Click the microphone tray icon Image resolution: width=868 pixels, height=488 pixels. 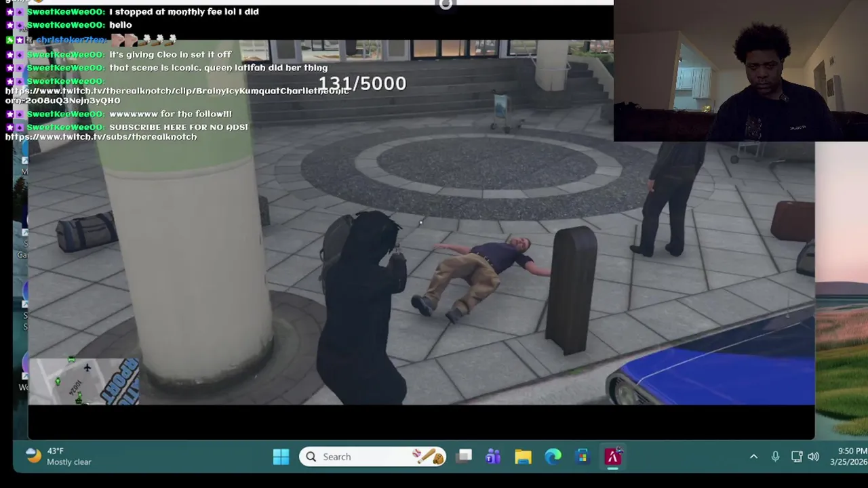coord(775,457)
